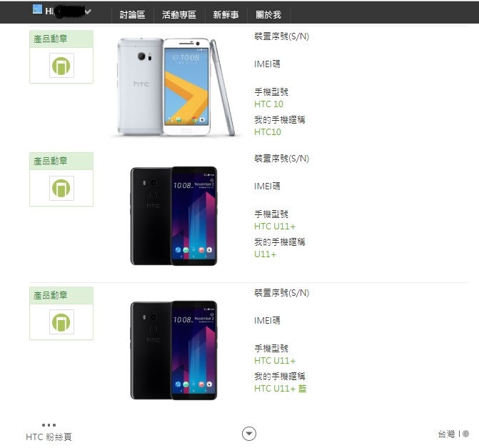
Task: Click the three dots above HTC 粉絲頁
Action: [49, 424]
